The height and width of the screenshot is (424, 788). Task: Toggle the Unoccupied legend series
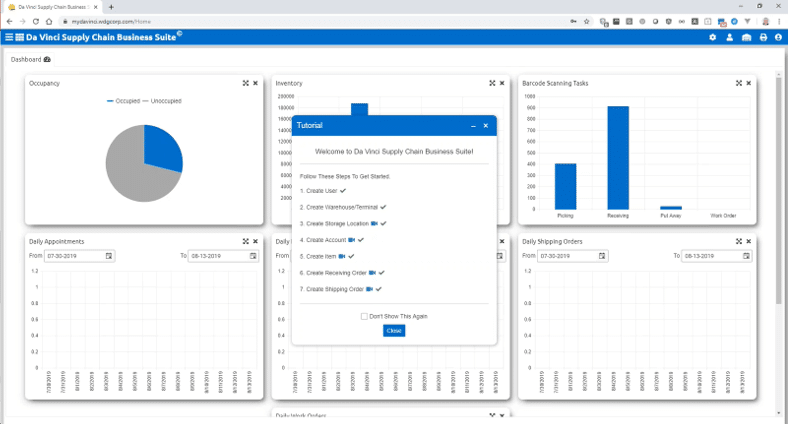pyautogui.click(x=163, y=101)
